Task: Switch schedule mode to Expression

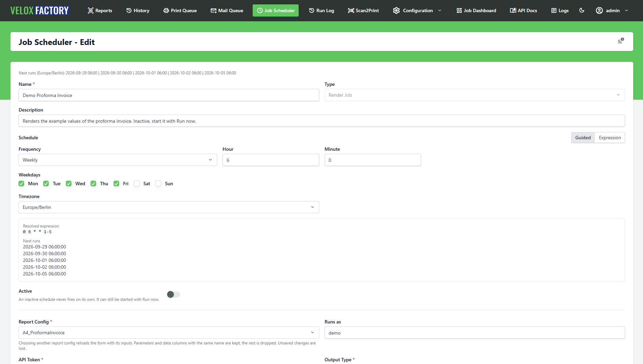Action: click(610, 138)
